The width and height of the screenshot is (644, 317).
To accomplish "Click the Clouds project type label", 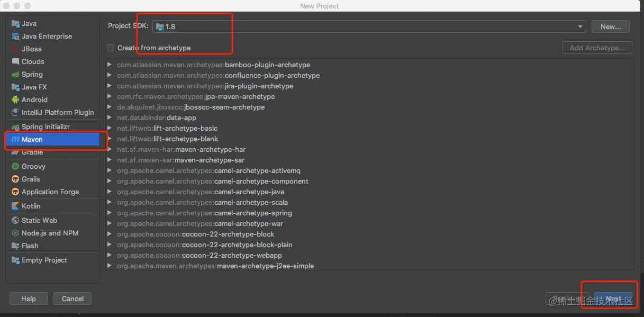I will (x=33, y=62).
